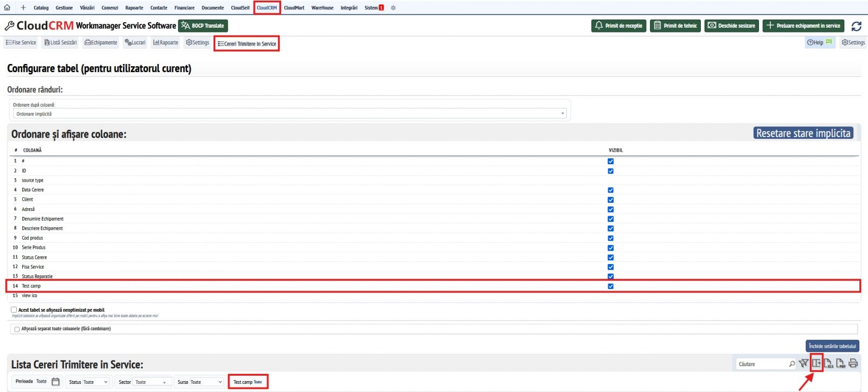Click Închide setările tabelului button
This screenshot has height=392, width=868.
tap(832, 346)
